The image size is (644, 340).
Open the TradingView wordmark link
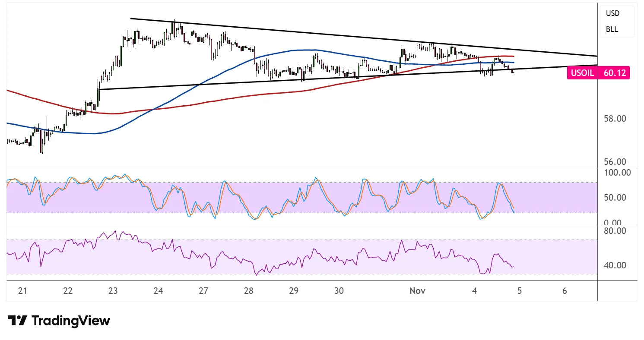tap(71, 321)
